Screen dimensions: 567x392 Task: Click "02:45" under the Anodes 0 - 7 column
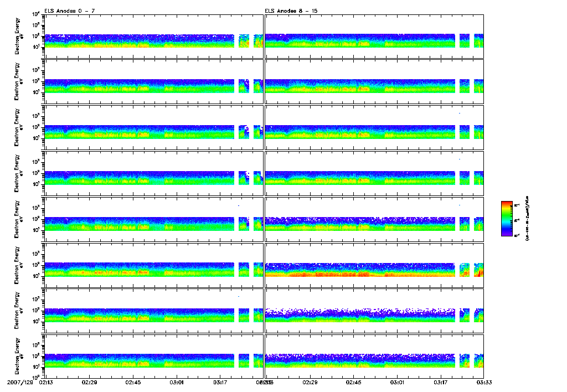pyautogui.click(x=133, y=382)
